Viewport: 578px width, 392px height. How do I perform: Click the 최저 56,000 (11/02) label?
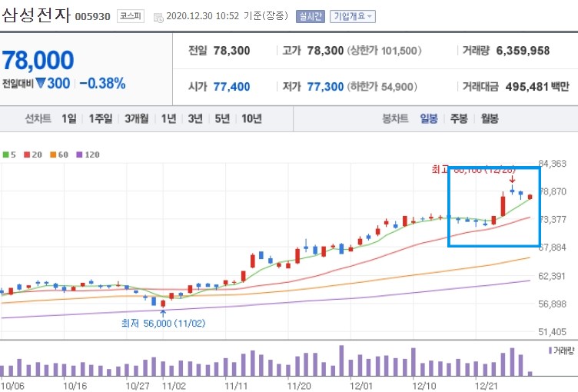(x=163, y=324)
